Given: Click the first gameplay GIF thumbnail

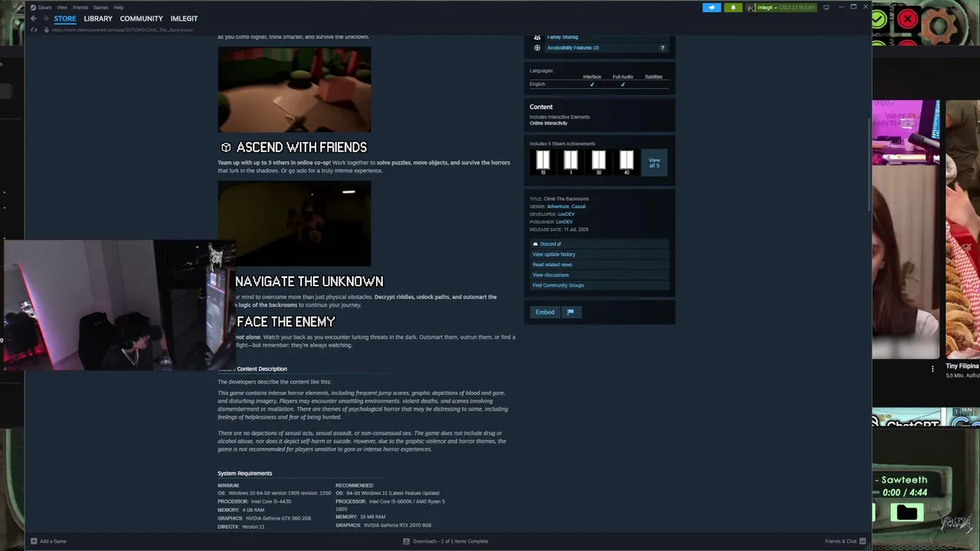Looking at the screenshot, I should (x=294, y=90).
